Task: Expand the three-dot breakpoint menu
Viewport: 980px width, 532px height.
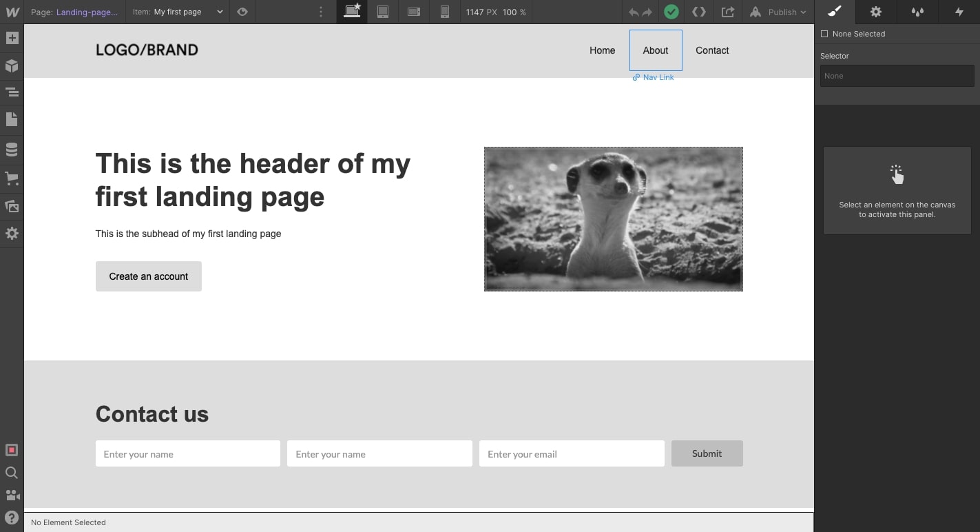Action: pyautogui.click(x=321, y=12)
